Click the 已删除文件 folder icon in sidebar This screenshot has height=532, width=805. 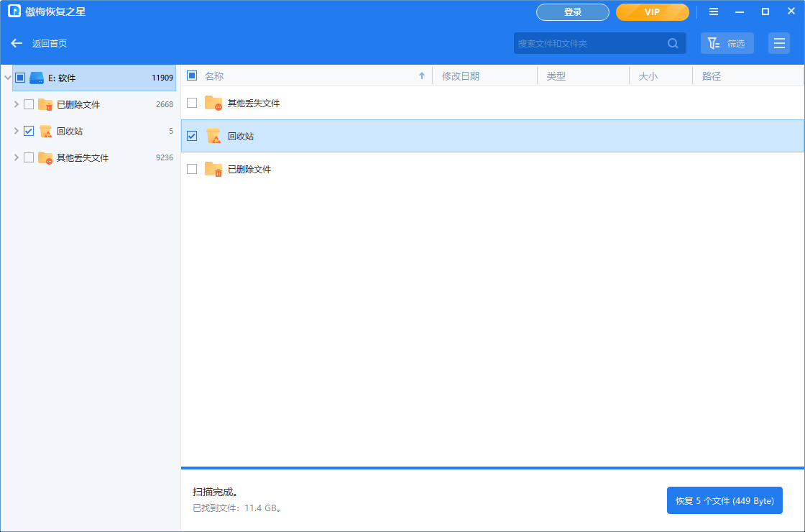click(45, 104)
